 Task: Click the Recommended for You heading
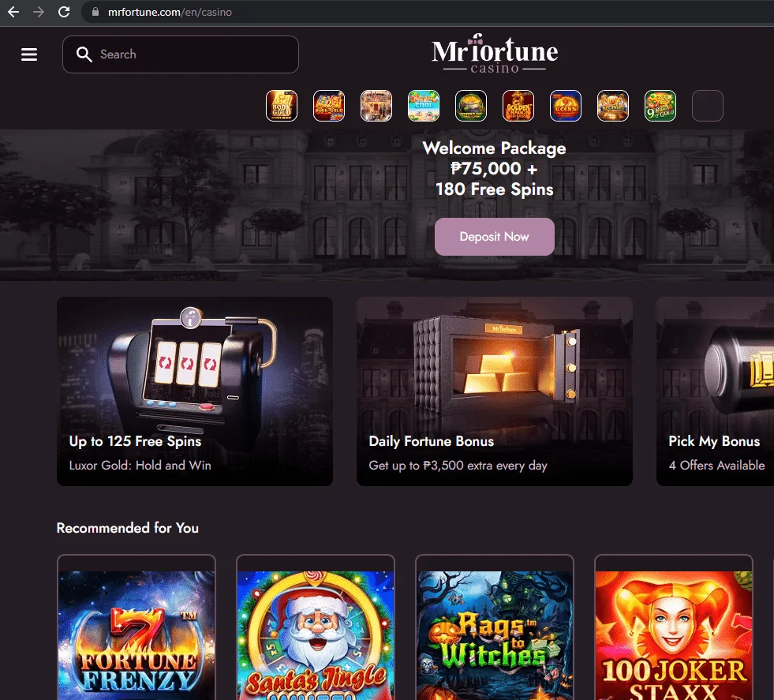127,528
